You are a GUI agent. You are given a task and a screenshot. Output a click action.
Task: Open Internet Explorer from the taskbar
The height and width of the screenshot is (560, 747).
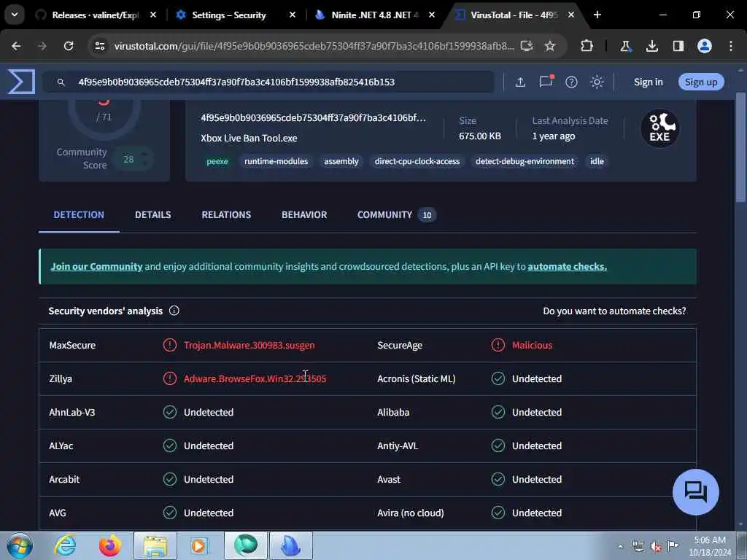pos(65,545)
